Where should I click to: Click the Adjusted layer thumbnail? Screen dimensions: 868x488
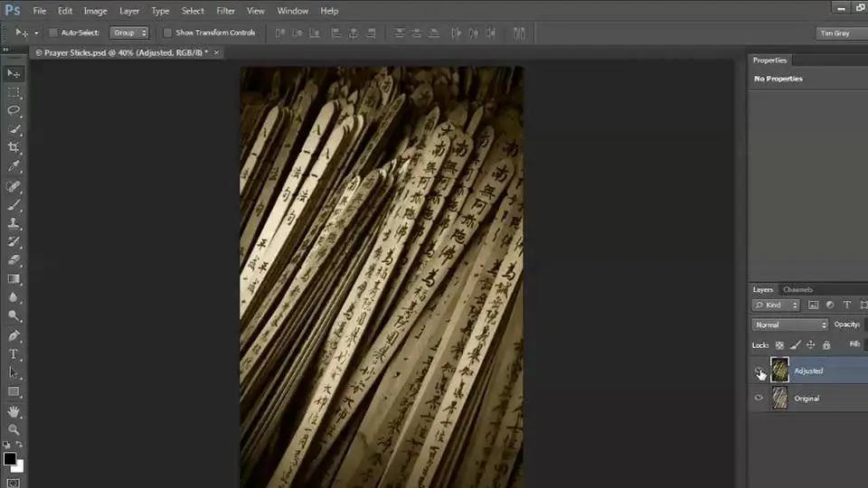pyautogui.click(x=779, y=371)
